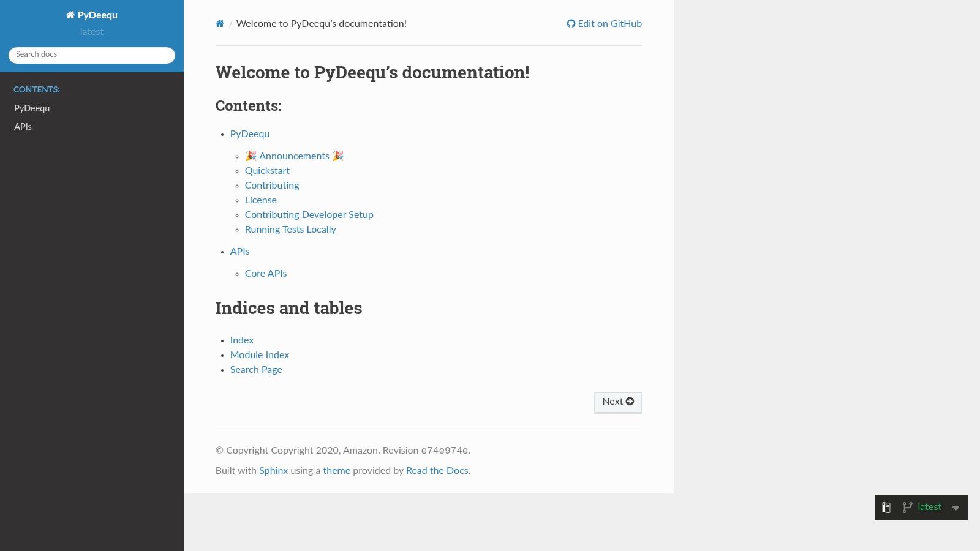Open the Sphinx link in the footer
This screenshot has height=551, width=980.
click(273, 471)
